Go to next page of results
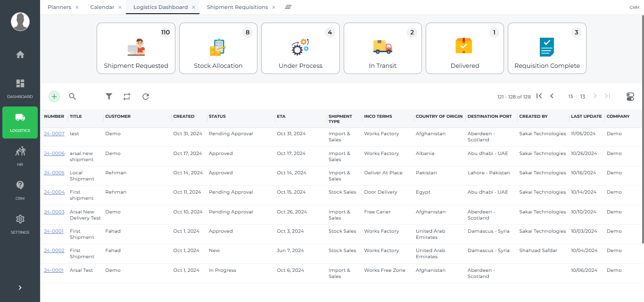 tap(595, 96)
